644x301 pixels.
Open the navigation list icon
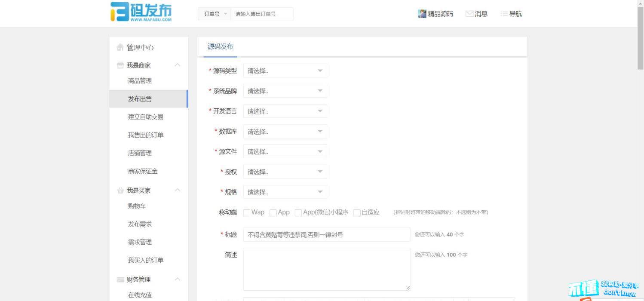pyautogui.click(x=504, y=14)
